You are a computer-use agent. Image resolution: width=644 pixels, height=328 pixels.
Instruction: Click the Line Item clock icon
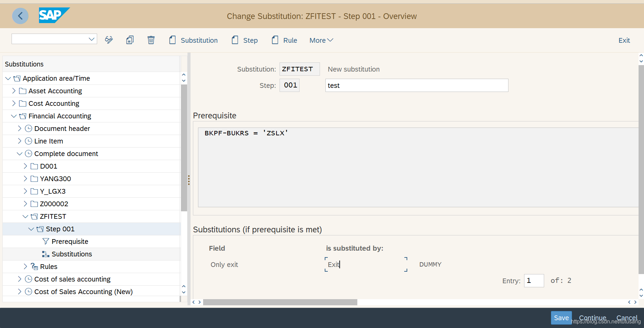click(29, 141)
